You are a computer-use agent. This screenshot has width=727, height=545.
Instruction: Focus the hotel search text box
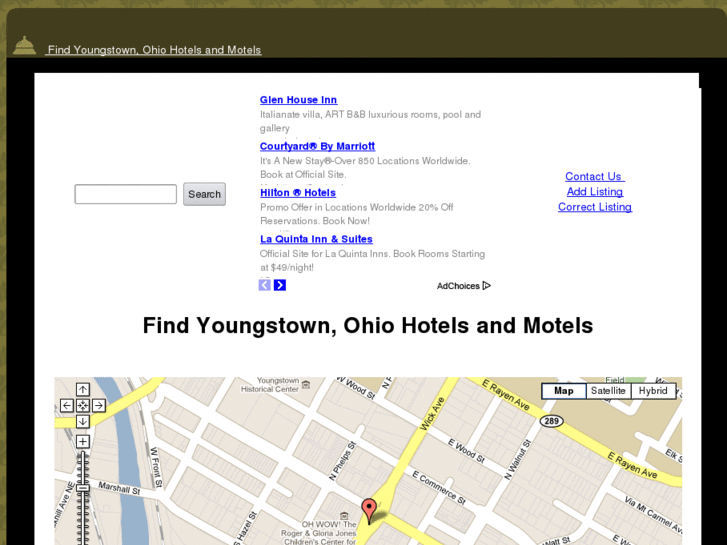click(x=126, y=194)
